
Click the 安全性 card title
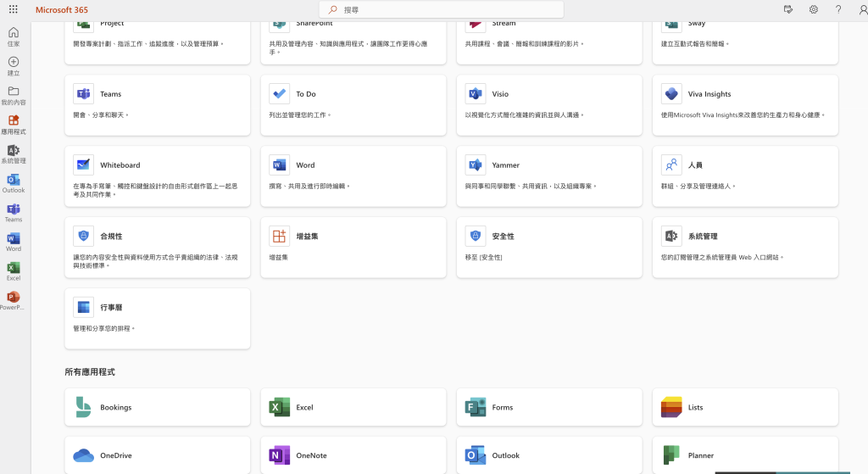click(504, 237)
